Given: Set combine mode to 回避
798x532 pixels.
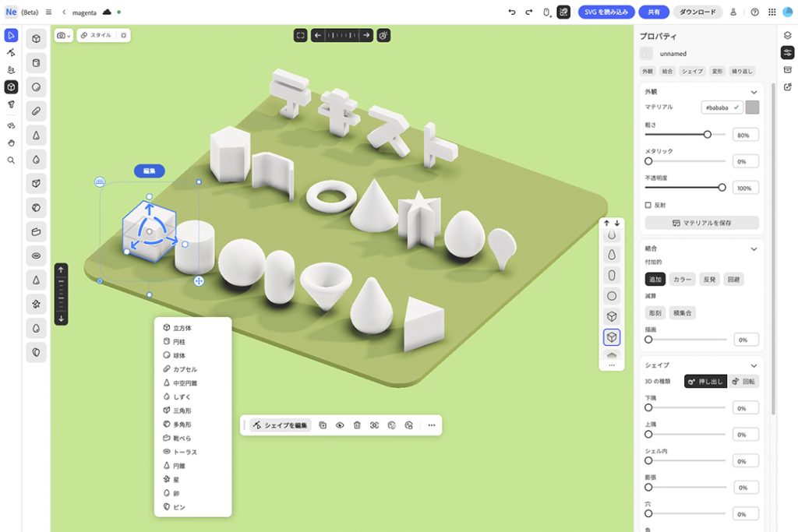Looking at the screenshot, I should coord(733,279).
